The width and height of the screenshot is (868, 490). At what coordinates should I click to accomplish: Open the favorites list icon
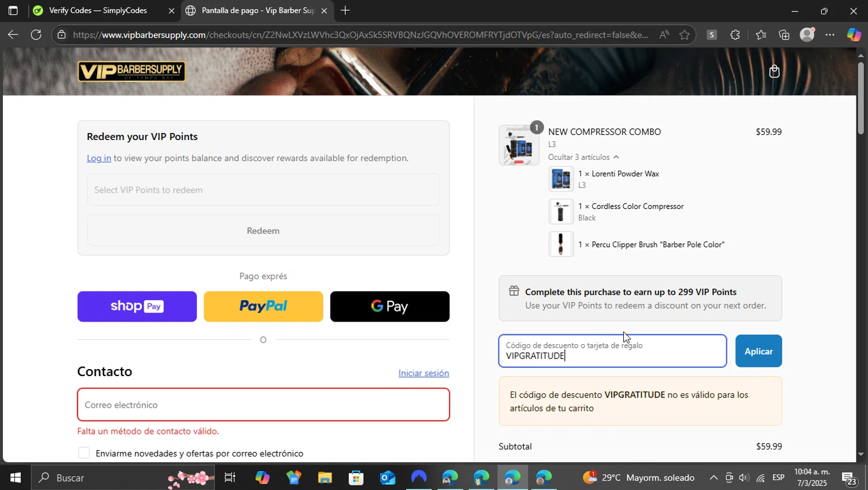[x=761, y=35]
